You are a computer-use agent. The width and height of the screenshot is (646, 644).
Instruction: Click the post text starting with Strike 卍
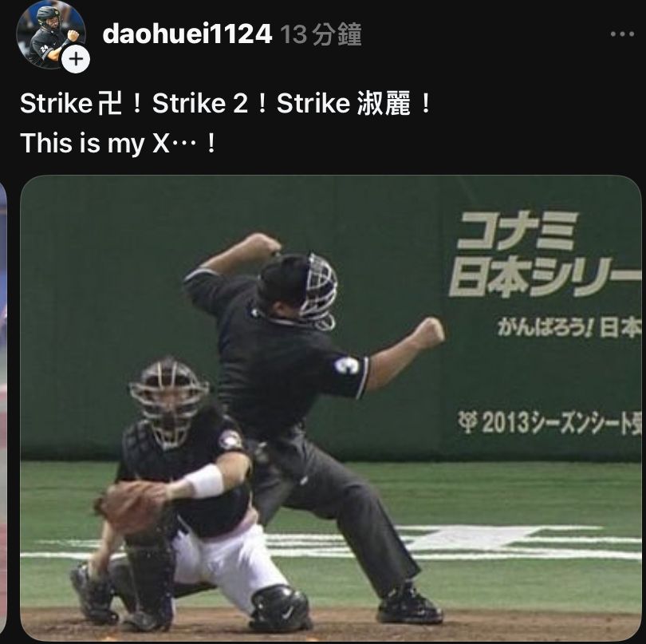226,104
